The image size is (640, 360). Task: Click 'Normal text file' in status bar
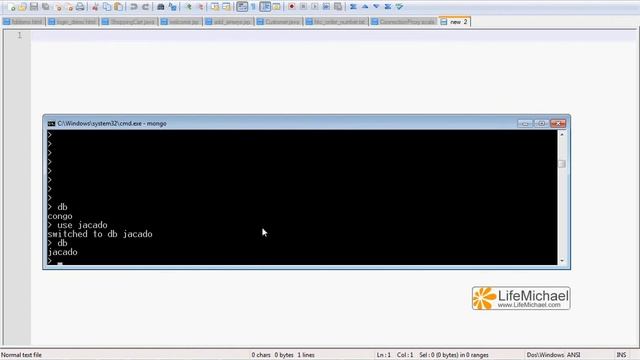(x=21, y=355)
